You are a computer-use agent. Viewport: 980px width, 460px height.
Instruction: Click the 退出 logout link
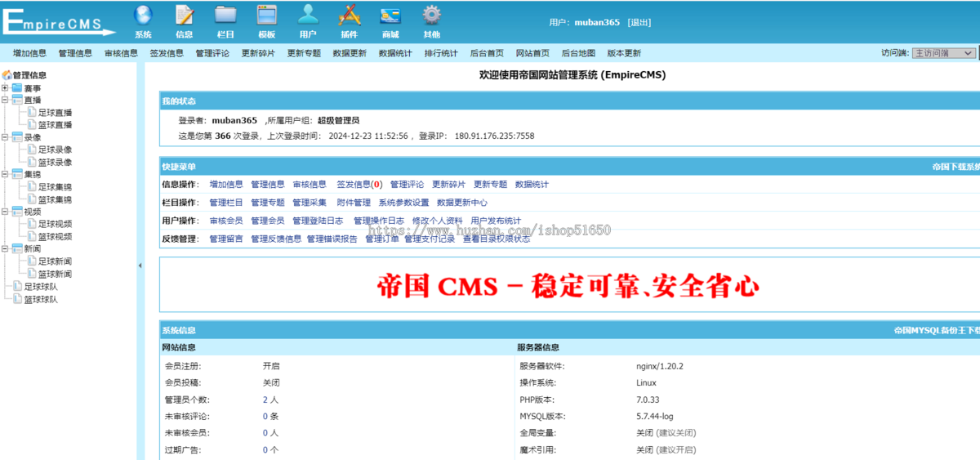(x=639, y=22)
